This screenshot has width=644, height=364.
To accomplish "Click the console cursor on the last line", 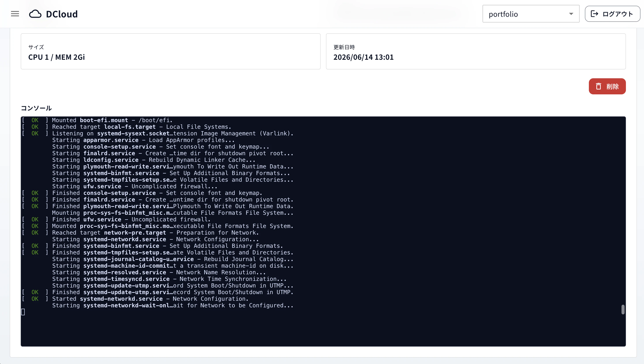I will [23, 312].
